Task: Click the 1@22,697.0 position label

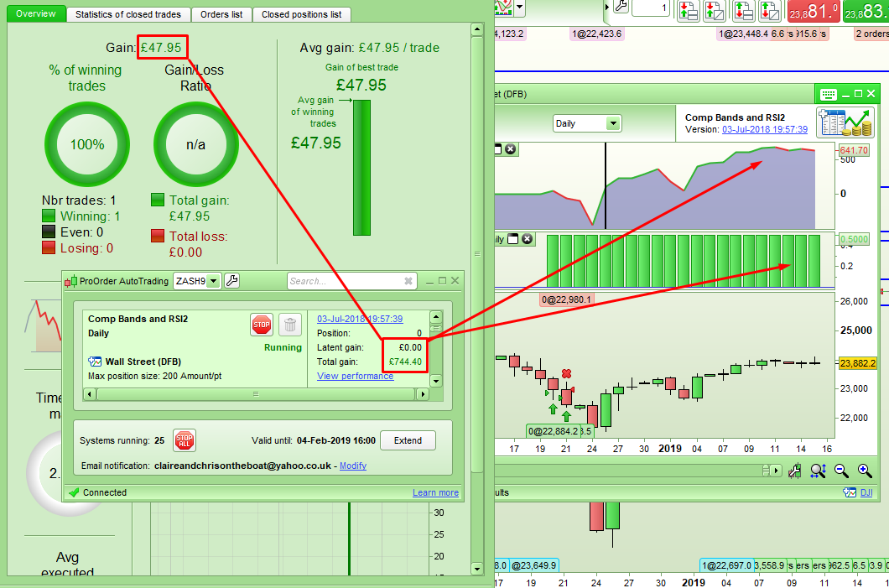Action: (727, 565)
